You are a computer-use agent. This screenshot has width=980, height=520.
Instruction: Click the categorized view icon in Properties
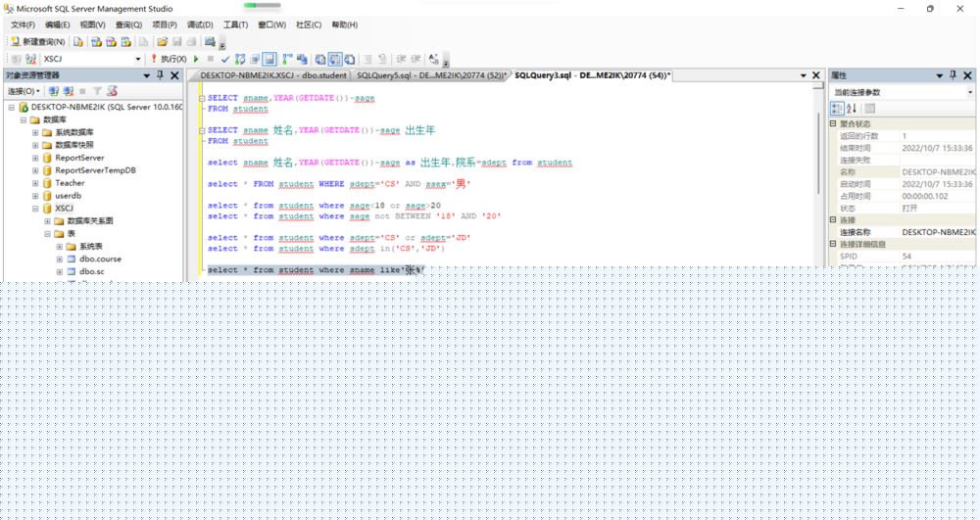(x=838, y=108)
